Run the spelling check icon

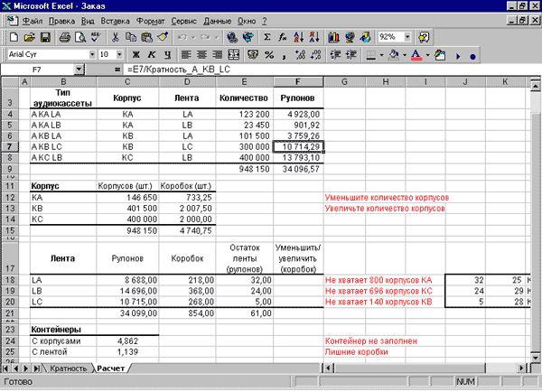[96, 37]
